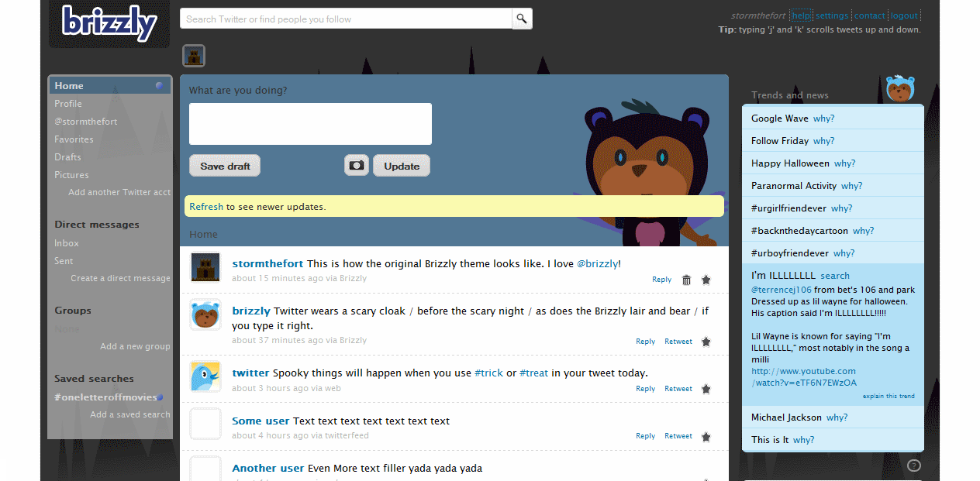The width and height of the screenshot is (980, 481).
Task: Click the What are you doing text box
Action: (310, 124)
